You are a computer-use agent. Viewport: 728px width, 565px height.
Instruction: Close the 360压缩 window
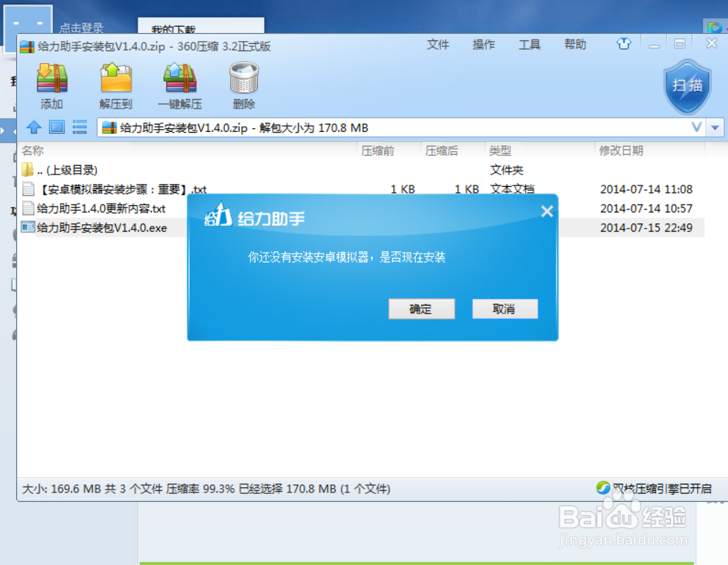(712, 44)
